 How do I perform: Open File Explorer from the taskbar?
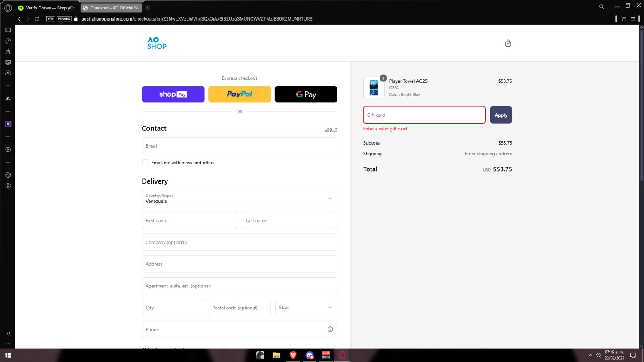pos(276,355)
